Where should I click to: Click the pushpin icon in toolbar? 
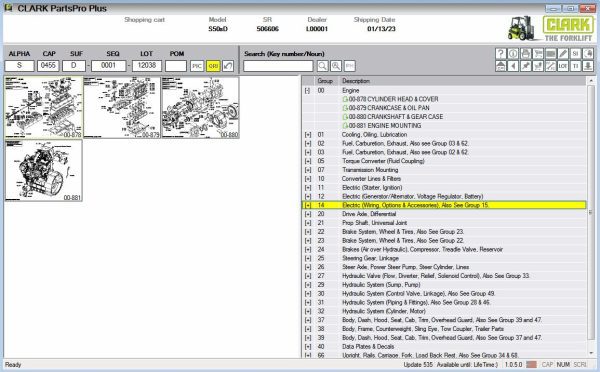[526, 66]
